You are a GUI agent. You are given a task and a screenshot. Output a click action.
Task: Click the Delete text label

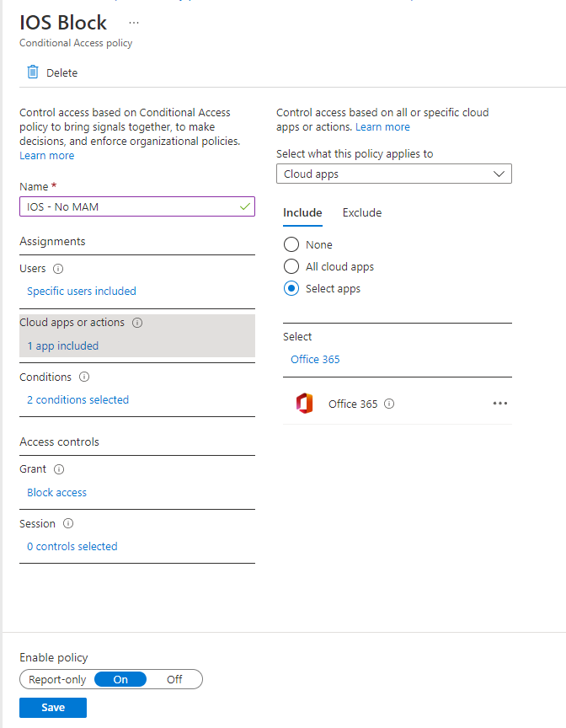pyautogui.click(x=61, y=73)
